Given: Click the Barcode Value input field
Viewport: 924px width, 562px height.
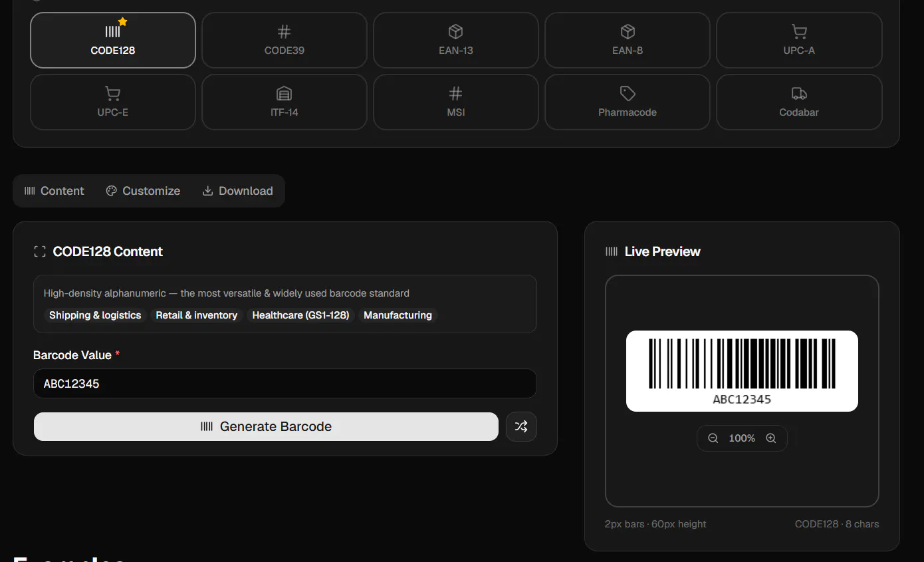Looking at the screenshot, I should (x=285, y=384).
